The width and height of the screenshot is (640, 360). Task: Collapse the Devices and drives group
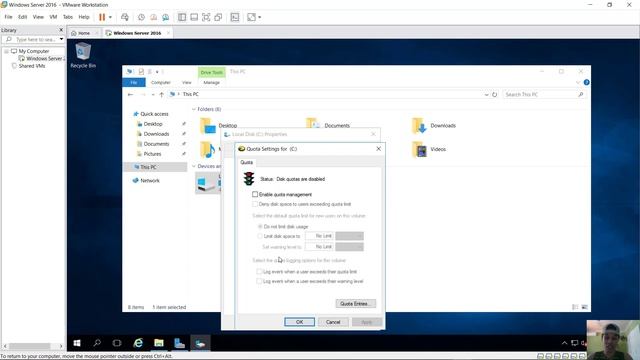[x=194, y=166]
